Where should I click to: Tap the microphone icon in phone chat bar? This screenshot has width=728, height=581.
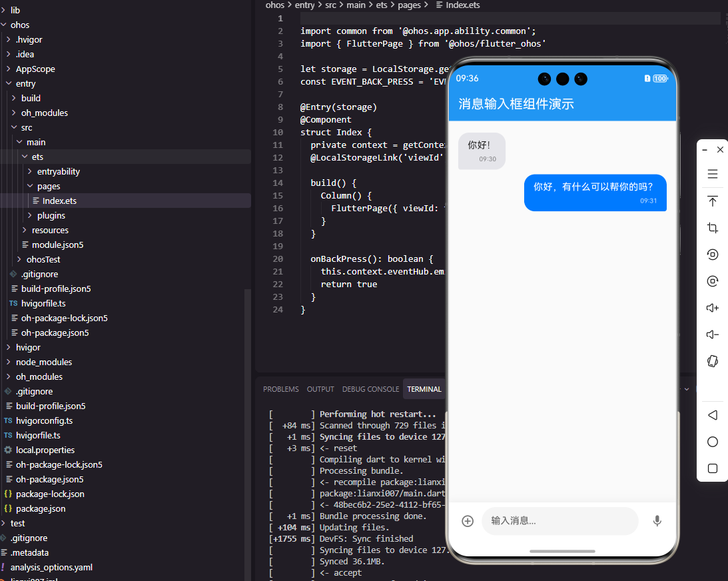(x=657, y=521)
